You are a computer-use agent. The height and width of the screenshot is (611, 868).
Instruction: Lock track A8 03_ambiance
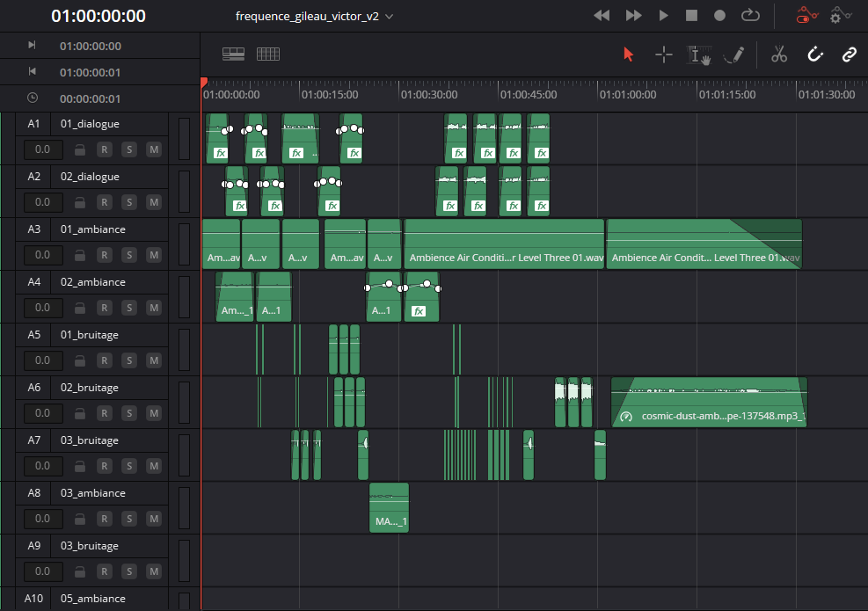(x=80, y=519)
